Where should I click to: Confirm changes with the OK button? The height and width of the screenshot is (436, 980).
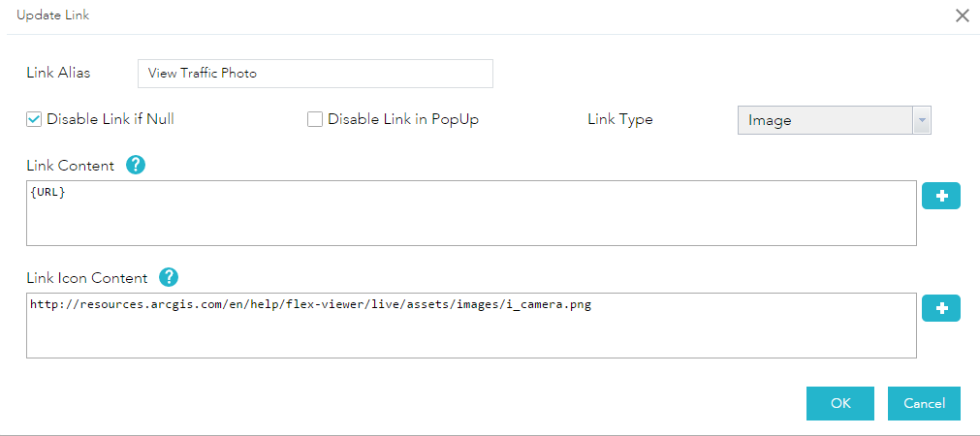pos(840,403)
